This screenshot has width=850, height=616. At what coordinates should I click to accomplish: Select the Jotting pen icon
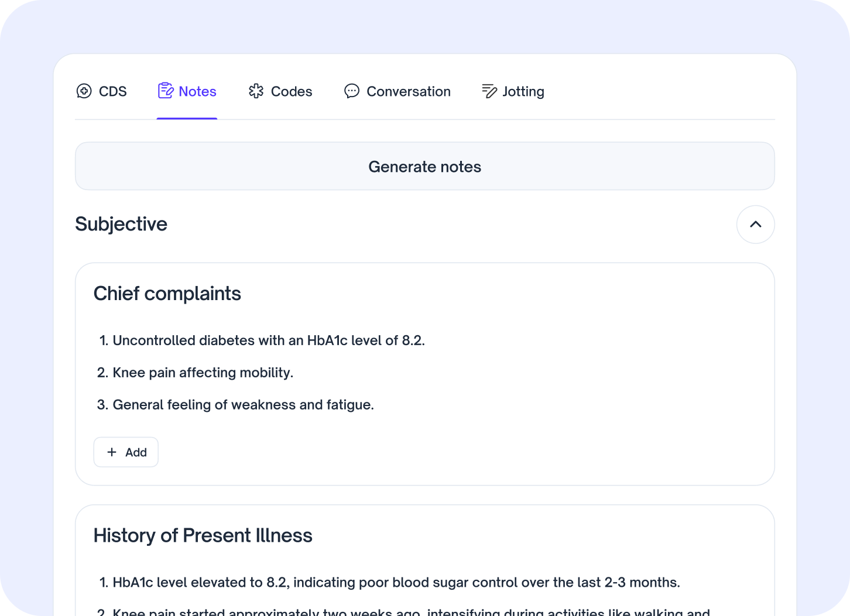488,91
